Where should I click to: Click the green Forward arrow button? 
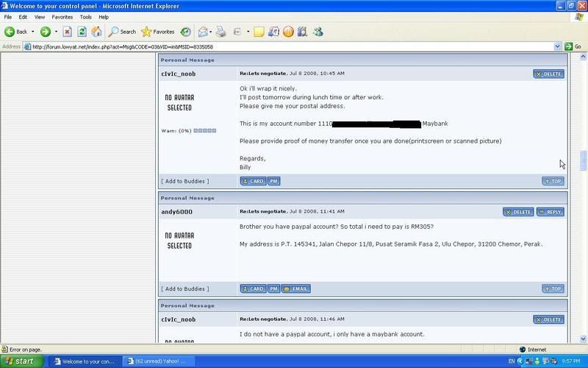point(46,32)
